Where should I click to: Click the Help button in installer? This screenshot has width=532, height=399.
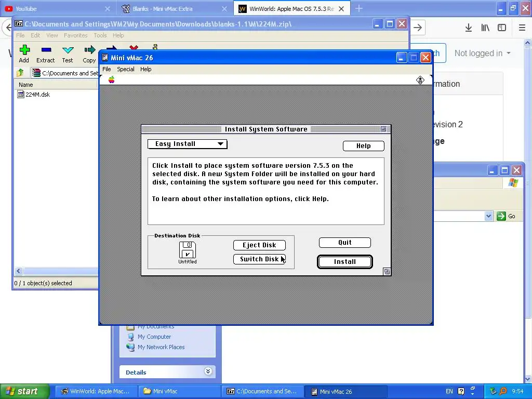[363, 146]
